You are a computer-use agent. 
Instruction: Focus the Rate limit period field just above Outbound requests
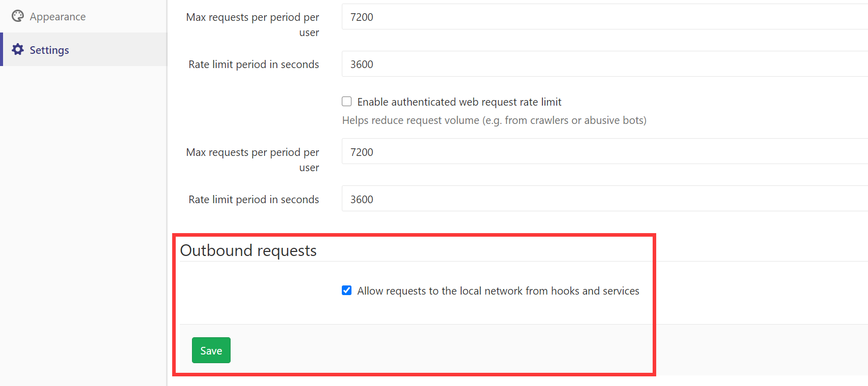coord(605,199)
